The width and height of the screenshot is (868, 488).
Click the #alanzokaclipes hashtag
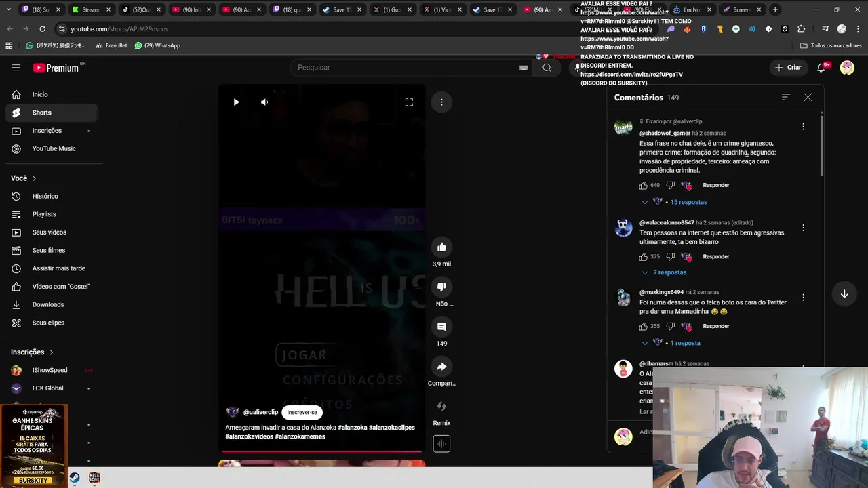tap(392, 428)
